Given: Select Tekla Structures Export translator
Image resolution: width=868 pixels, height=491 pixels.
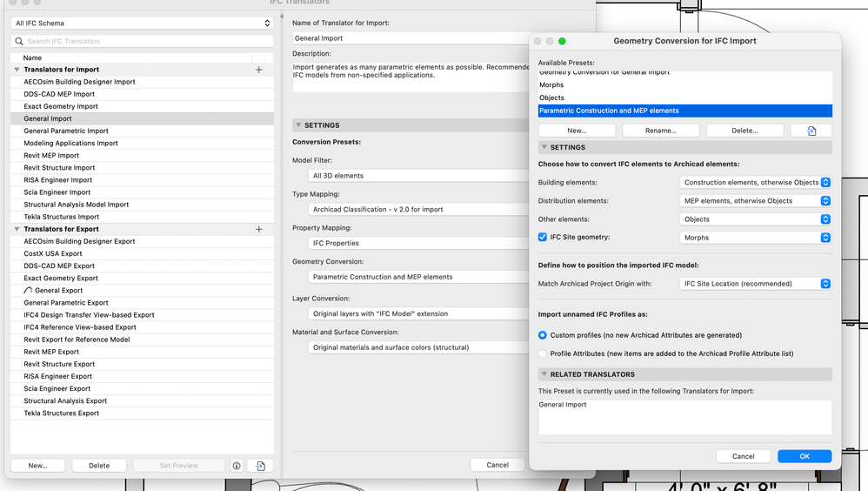Looking at the screenshot, I should tap(143, 414).
